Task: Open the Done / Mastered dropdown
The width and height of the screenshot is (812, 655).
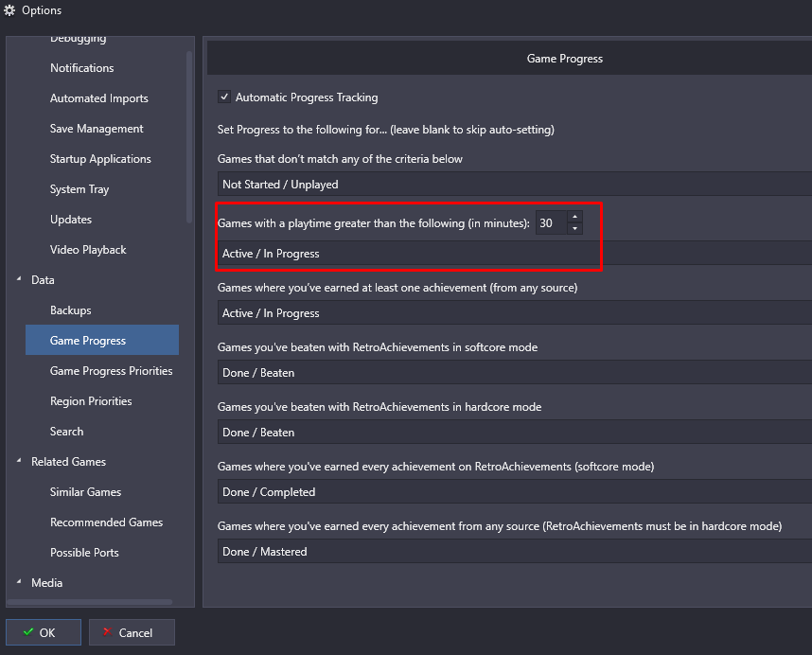Action: pyautogui.click(x=511, y=552)
